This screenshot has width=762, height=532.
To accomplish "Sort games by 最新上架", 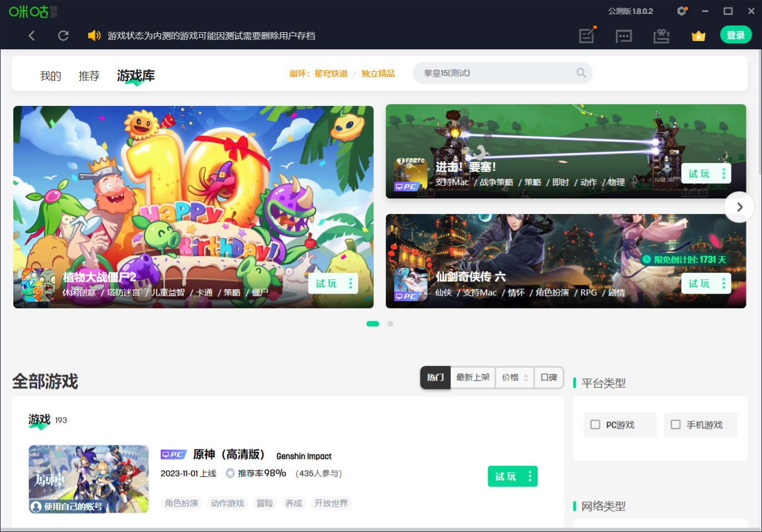I will 473,377.
